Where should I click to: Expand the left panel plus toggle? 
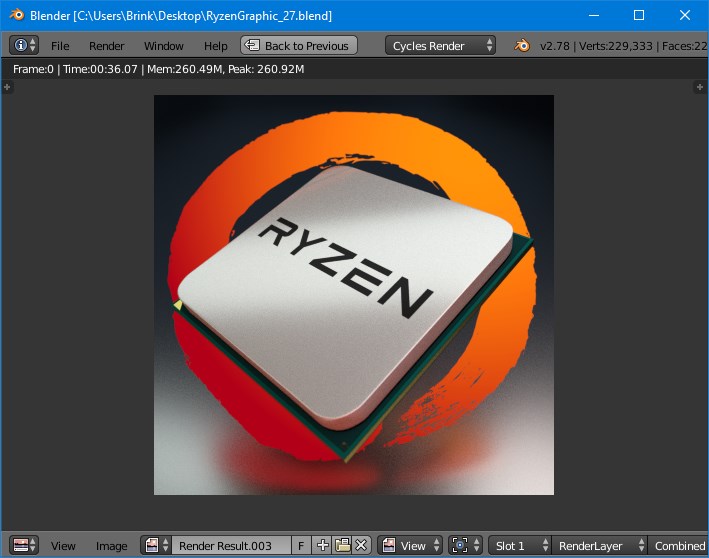[x=7, y=87]
